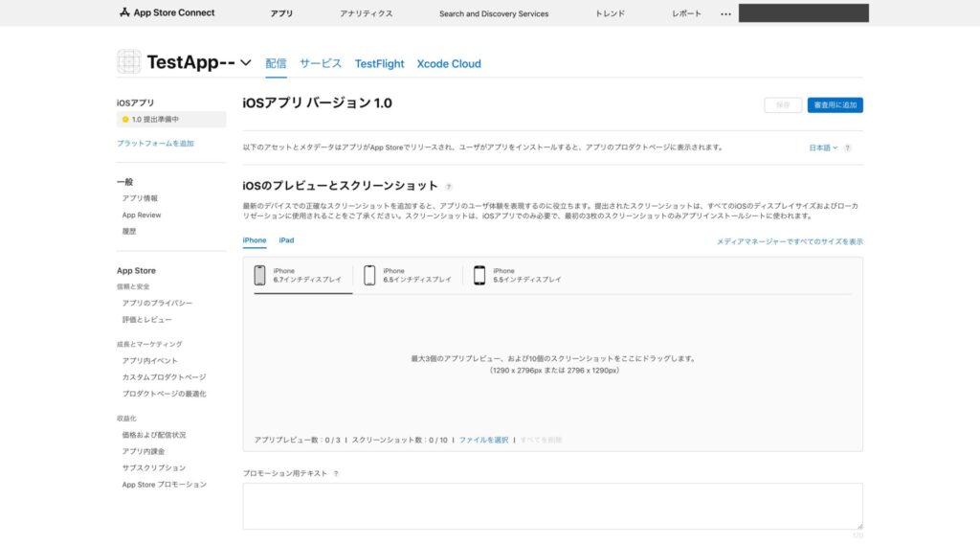Click the App Store Connect logo
The image size is (980, 545).
pos(167,12)
